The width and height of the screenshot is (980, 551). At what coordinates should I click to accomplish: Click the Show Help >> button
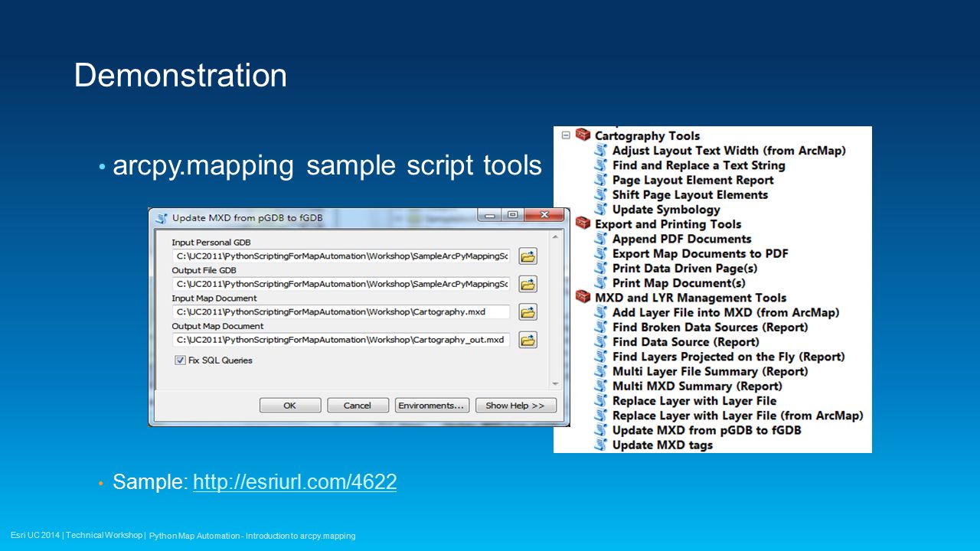point(515,406)
